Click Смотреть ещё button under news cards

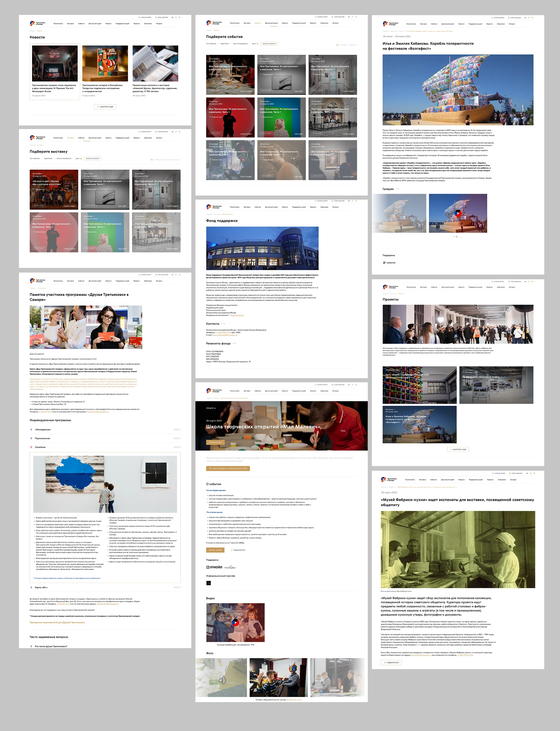coord(105,107)
